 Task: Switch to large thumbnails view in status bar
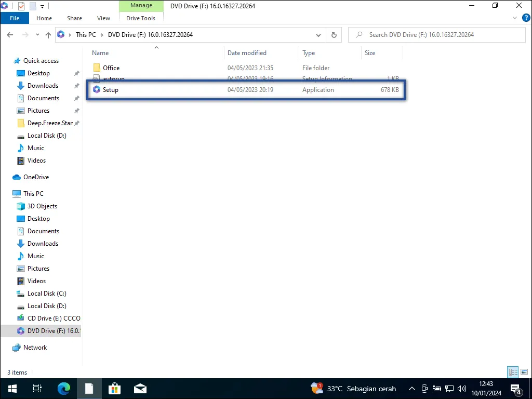(524, 371)
